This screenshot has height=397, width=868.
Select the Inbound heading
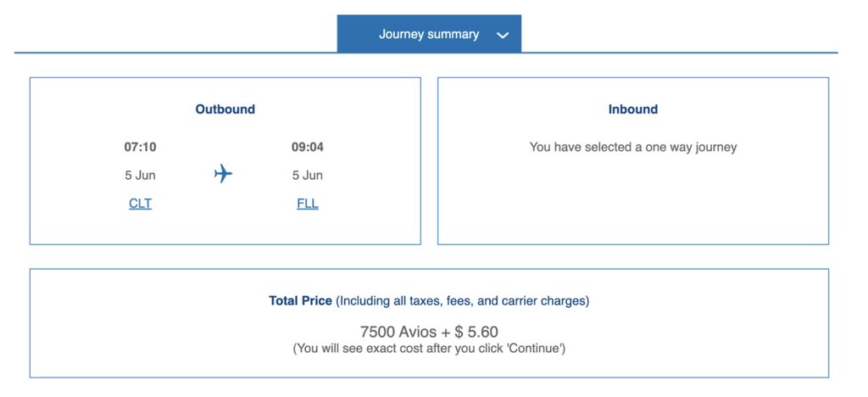(633, 109)
